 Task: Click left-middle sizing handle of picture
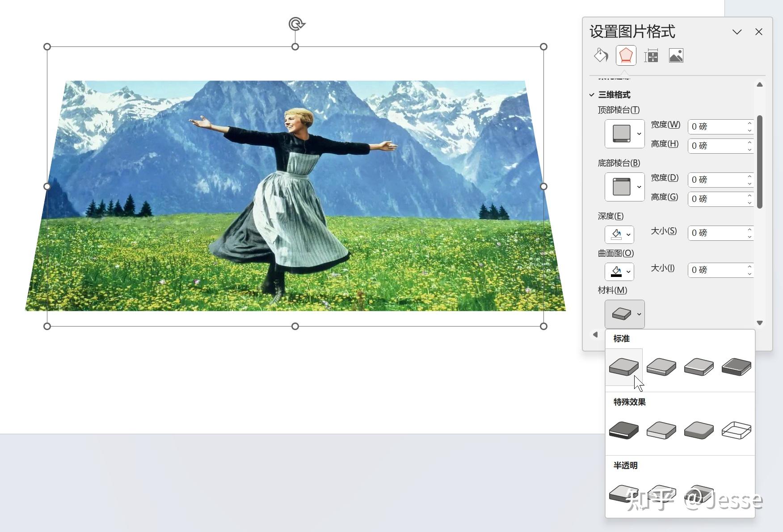47,186
